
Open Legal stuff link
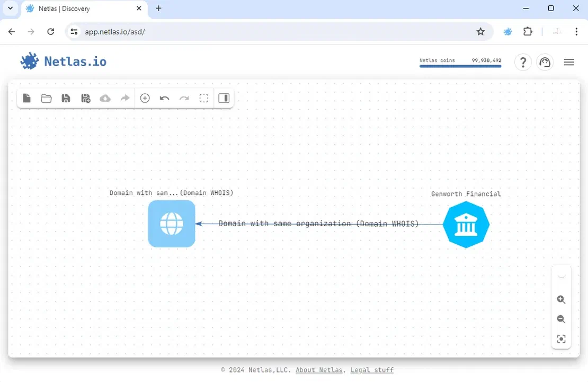[372, 370]
